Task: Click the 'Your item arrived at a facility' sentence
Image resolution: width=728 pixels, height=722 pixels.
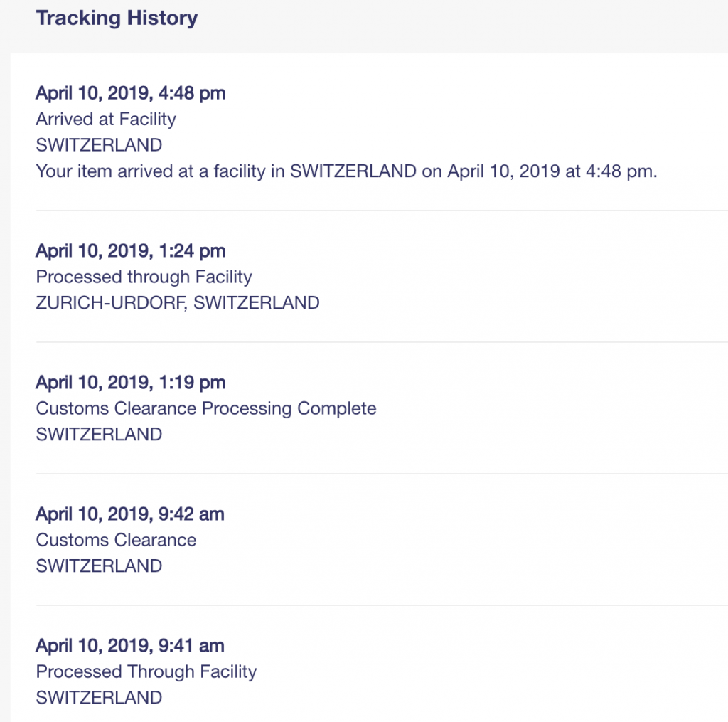Action: [346, 171]
